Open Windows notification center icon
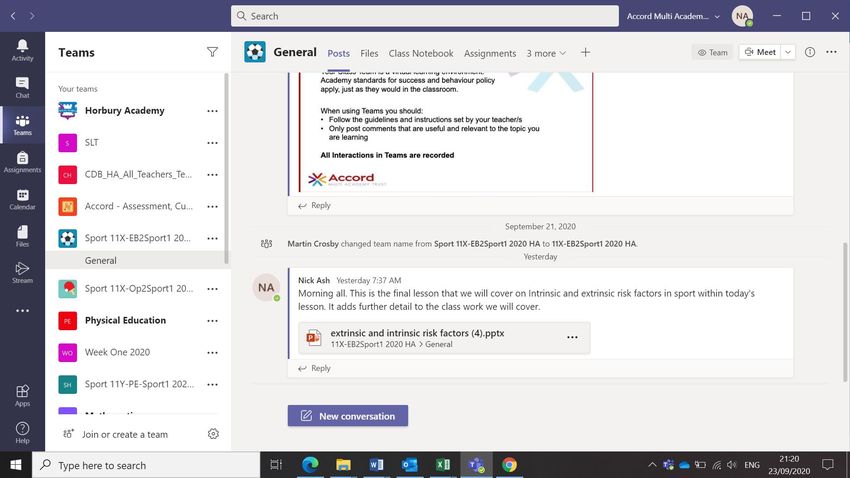 pos(828,464)
